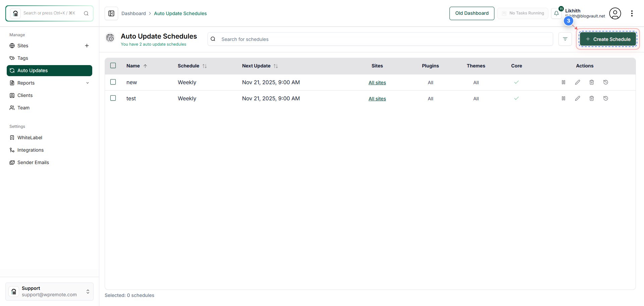The height and width of the screenshot is (306, 644).
Task: Click the search for schedules field
Action: pyautogui.click(x=335, y=39)
